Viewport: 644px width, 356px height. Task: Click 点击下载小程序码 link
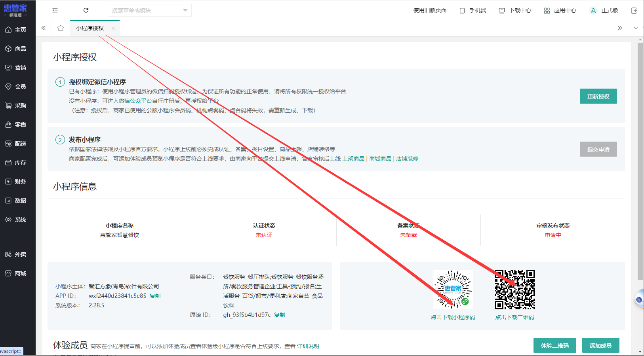pyautogui.click(x=453, y=317)
